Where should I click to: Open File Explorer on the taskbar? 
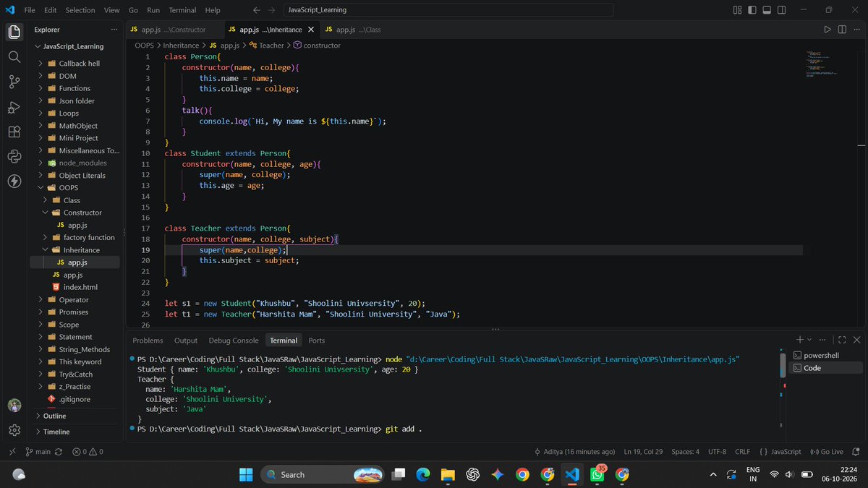[x=448, y=474]
